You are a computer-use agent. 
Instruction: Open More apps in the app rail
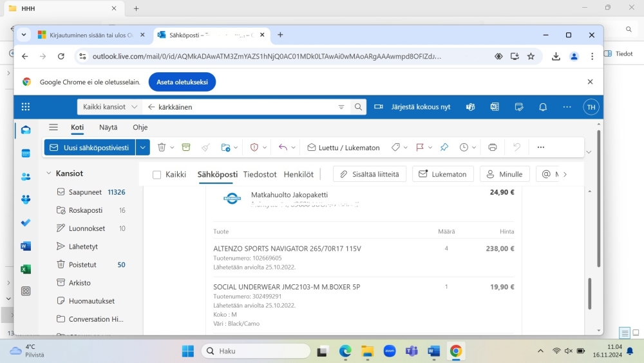click(26, 291)
